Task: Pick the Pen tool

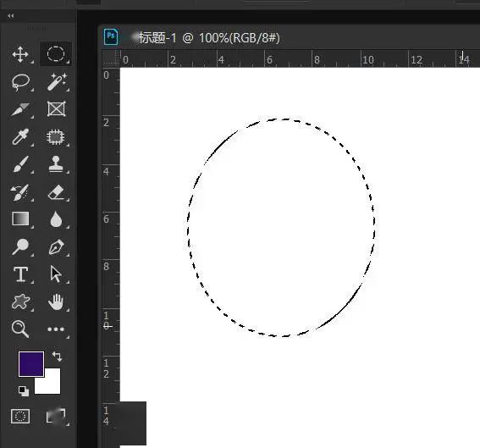Action: tap(56, 246)
